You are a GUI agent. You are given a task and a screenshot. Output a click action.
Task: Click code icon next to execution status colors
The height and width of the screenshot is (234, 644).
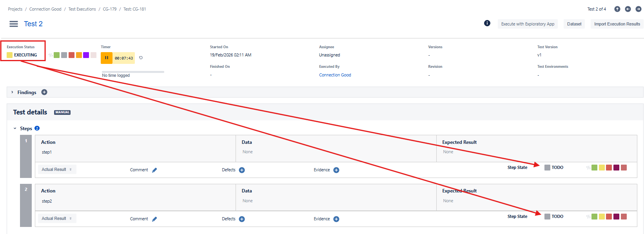tap(51, 55)
